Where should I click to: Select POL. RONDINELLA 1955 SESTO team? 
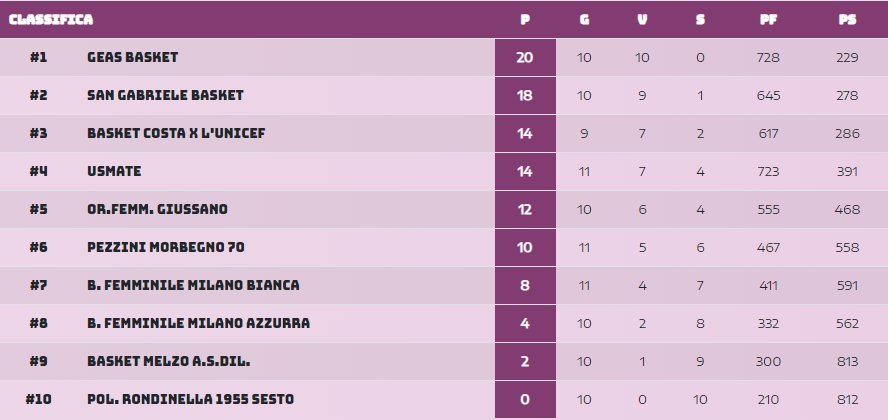click(x=190, y=399)
